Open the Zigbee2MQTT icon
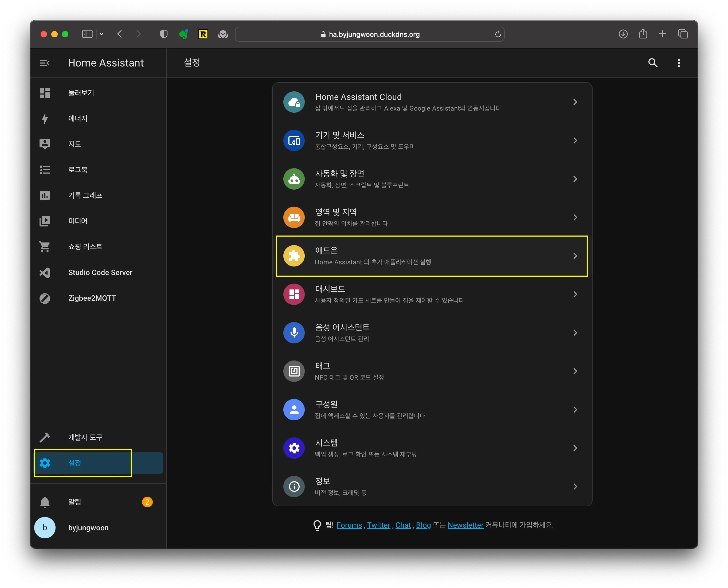 pyautogui.click(x=45, y=298)
